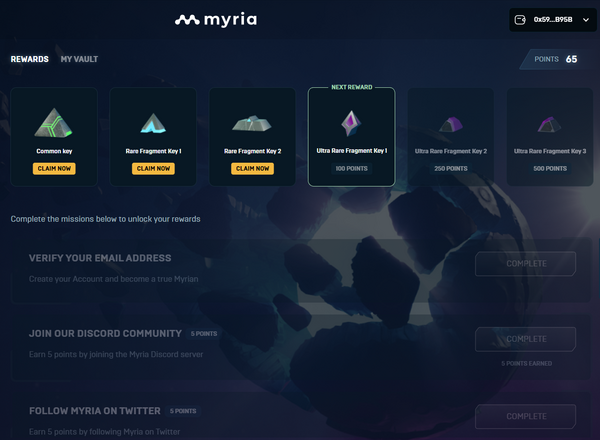600x440 pixels.
Task: Claim the Rare Fragment Key 2 reward
Action: (x=253, y=169)
